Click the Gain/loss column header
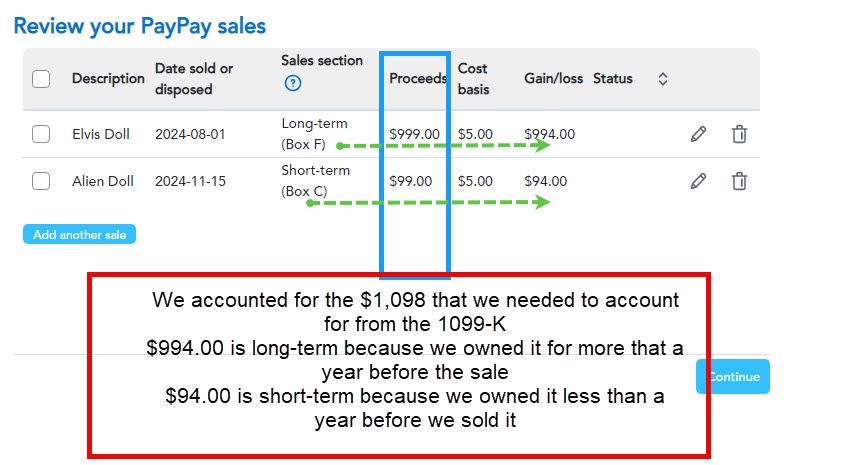 click(554, 78)
